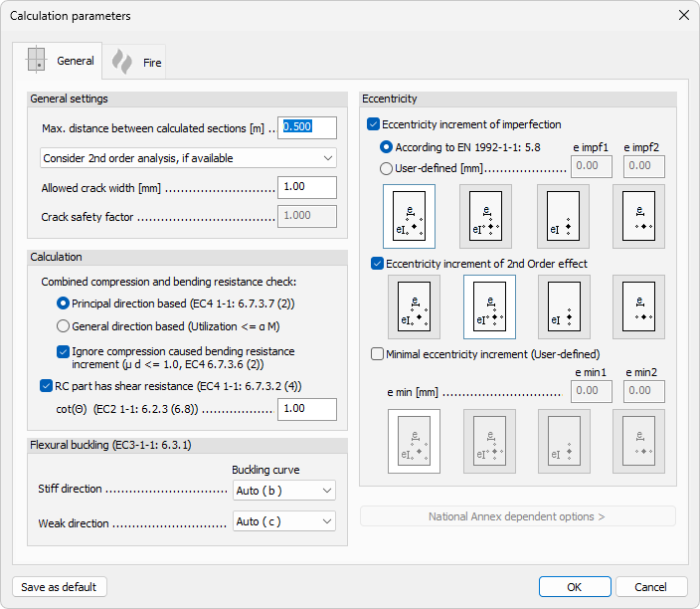Pick minimal eccentricity icon with four corner dots

coord(414,441)
